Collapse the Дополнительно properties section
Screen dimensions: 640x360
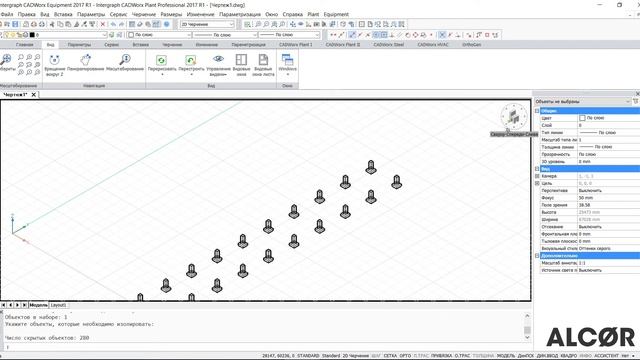click(x=537, y=256)
